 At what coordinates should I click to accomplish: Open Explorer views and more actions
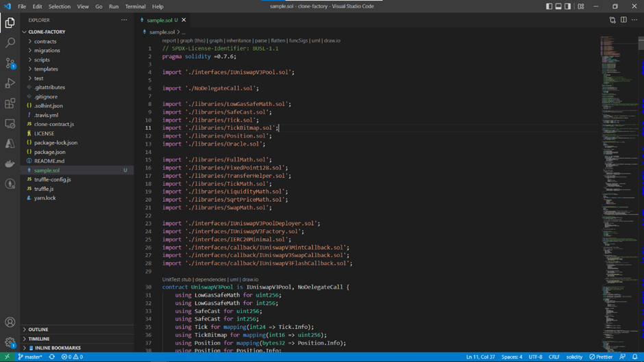click(x=124, y=20)
